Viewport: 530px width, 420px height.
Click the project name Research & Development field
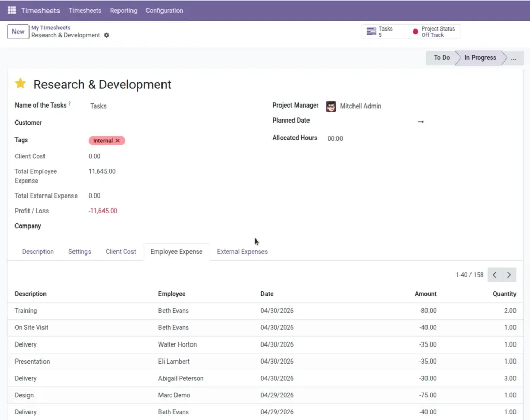click(102, 84)
